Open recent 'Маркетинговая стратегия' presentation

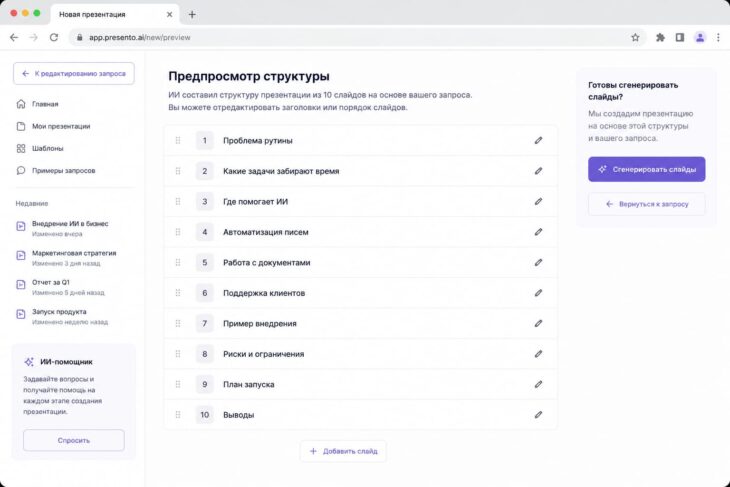pyautogui.click(x=66, y=257)
